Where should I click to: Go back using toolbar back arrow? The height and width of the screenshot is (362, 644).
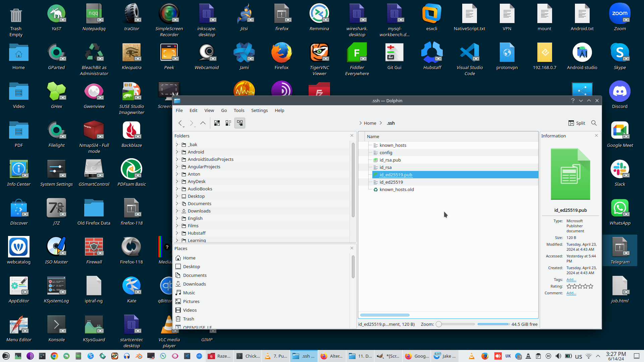click(x=180, y=123)
